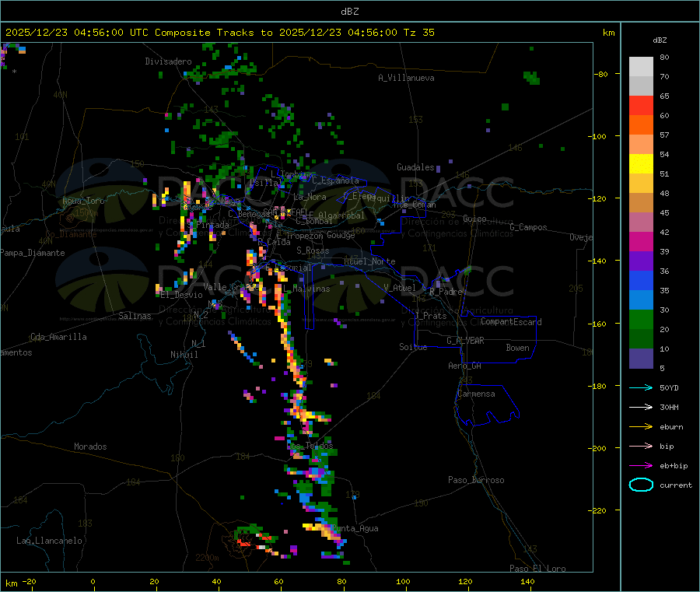Click the 'Cda_Amarilla' map label
Screen dimensions: 700x592
tap(58, 337)
